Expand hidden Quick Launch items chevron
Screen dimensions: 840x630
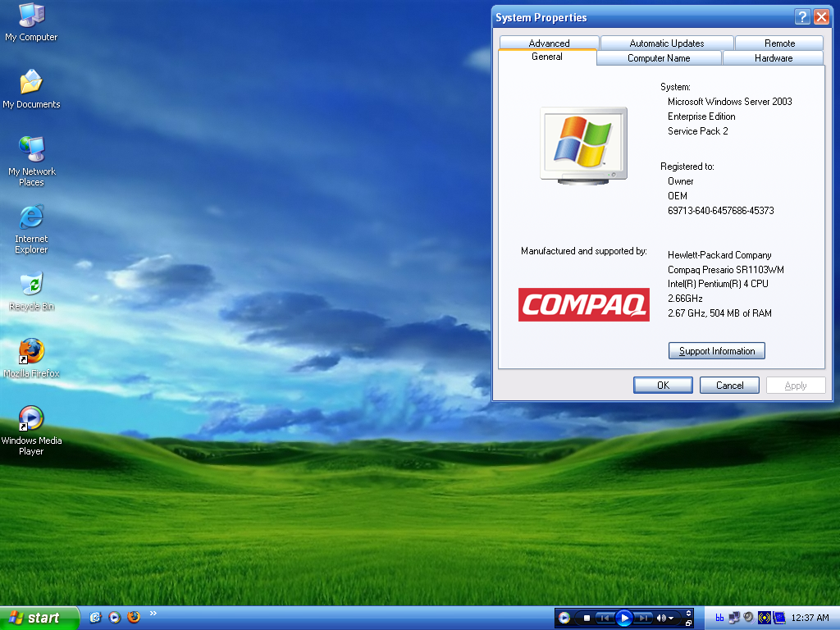153,614
